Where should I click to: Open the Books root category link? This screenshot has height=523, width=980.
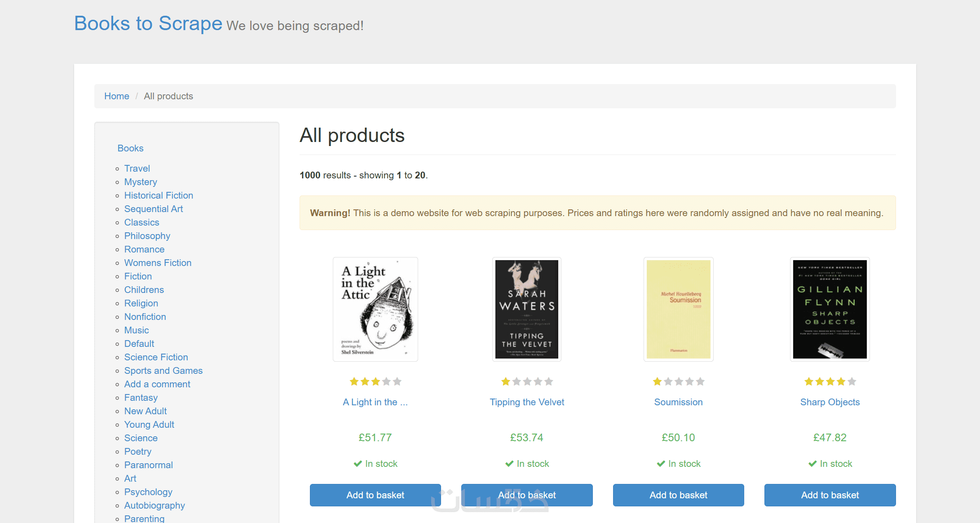click(x=130, y=148)
